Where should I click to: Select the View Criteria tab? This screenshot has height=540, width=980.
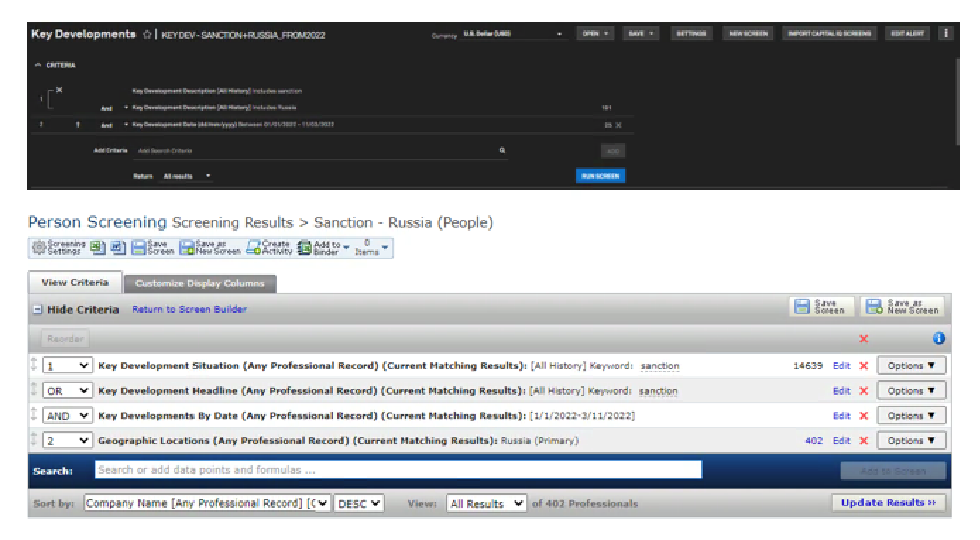(x=75, y=283)
